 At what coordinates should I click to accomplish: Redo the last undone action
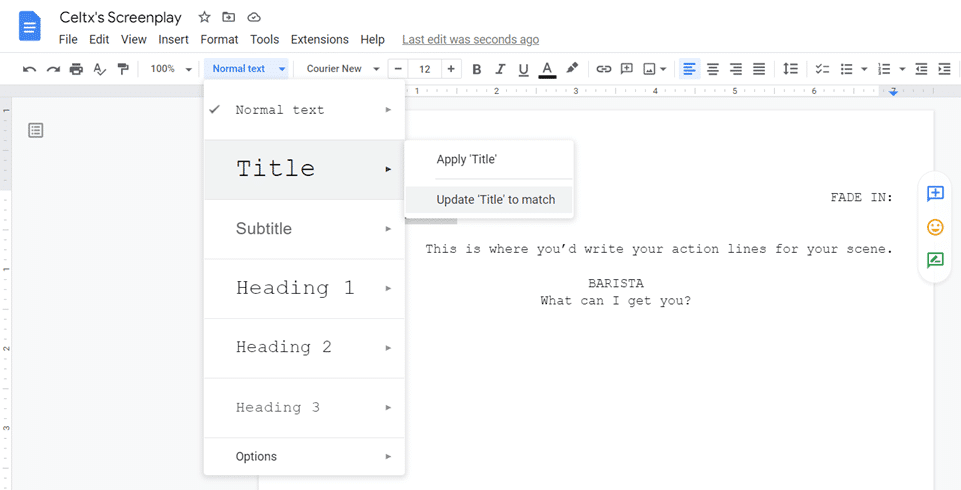click(x=53, y=69)
